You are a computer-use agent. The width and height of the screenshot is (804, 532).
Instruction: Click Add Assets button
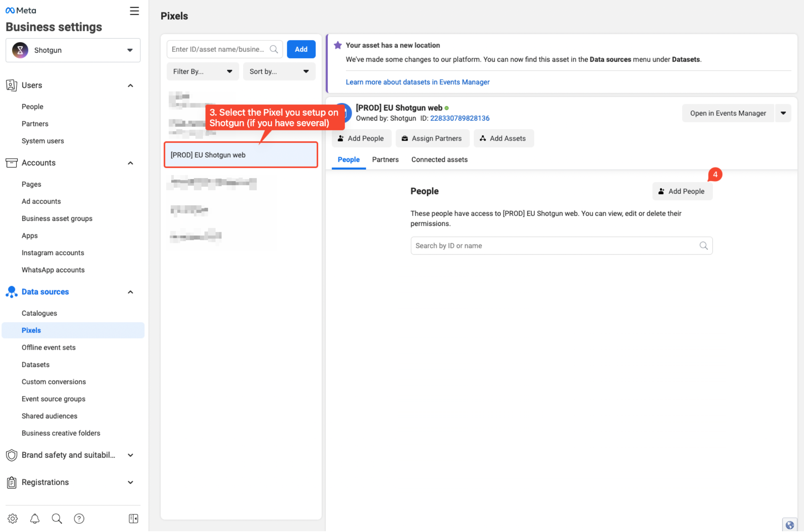click(x=503, y=138)
